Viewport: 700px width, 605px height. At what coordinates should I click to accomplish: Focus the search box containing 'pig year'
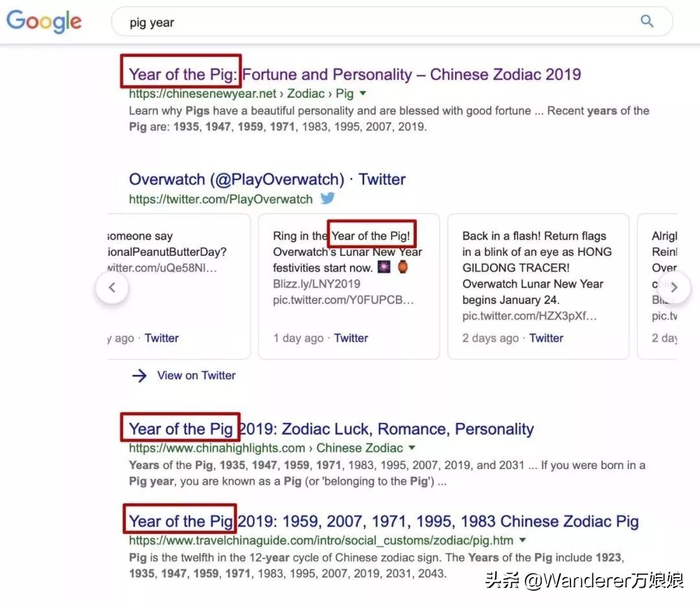coord(392,21)
